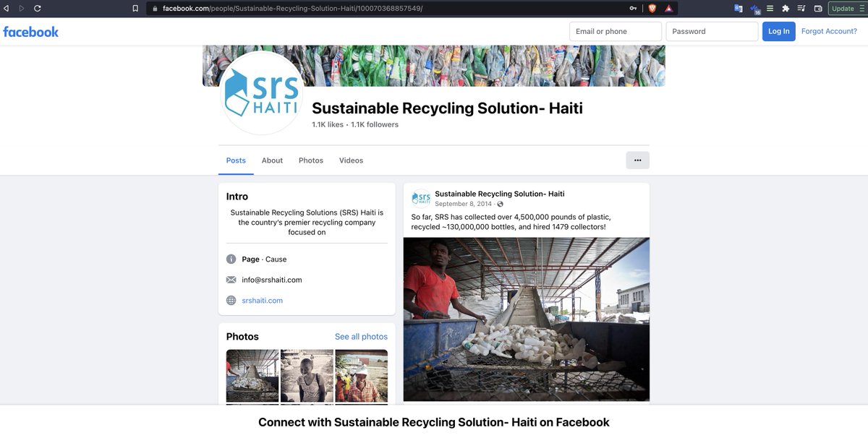Viewport: 868px width, 438px height.
Task: Switch to the Videos tab
Action: [x=351, y=160]
